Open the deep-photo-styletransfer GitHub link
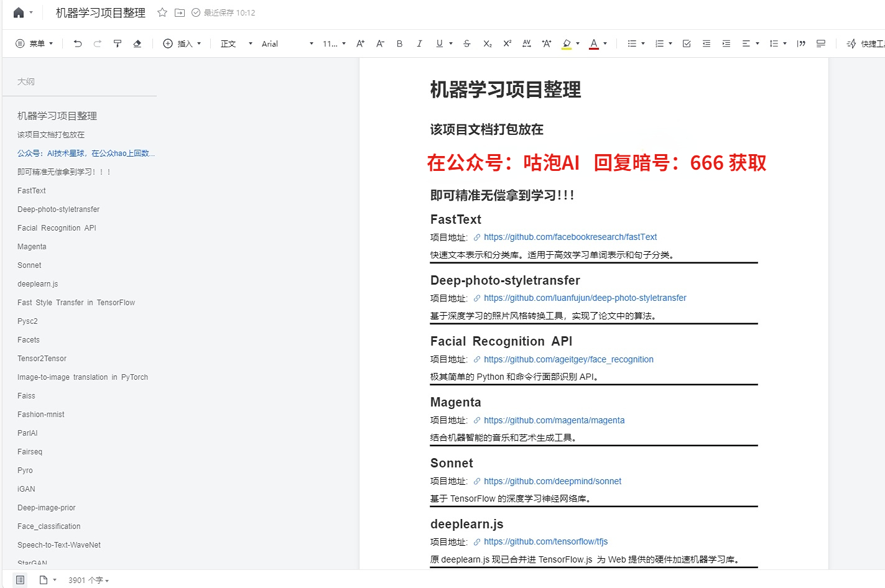The height and width of the screenshot is (588, 885). pos(585,298)
